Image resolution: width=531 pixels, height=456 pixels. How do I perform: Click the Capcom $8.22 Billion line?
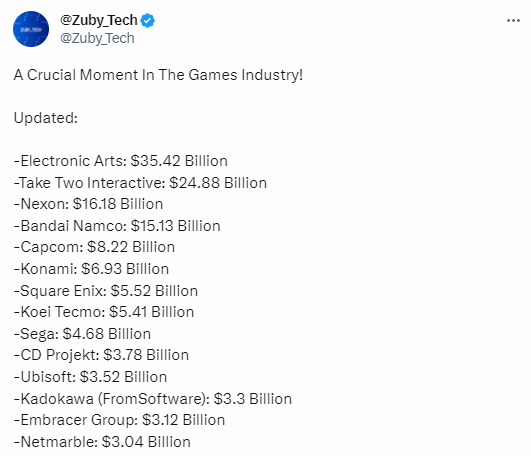tap(94, 247)
